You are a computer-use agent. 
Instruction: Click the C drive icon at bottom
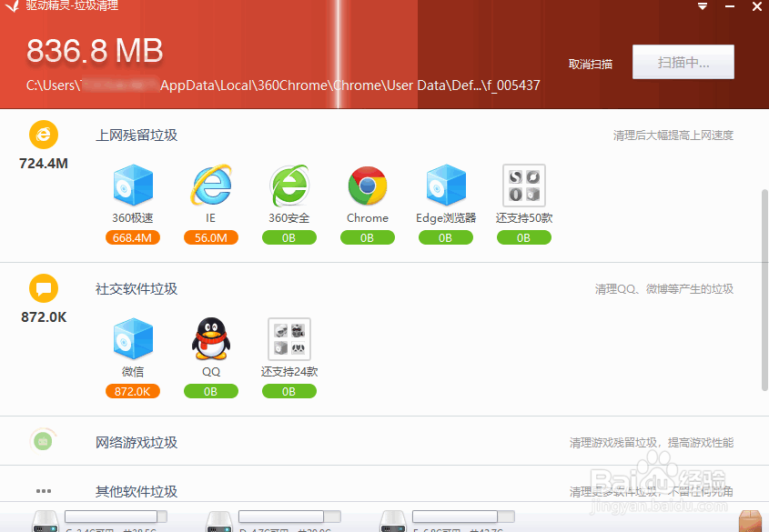point(46,521)
